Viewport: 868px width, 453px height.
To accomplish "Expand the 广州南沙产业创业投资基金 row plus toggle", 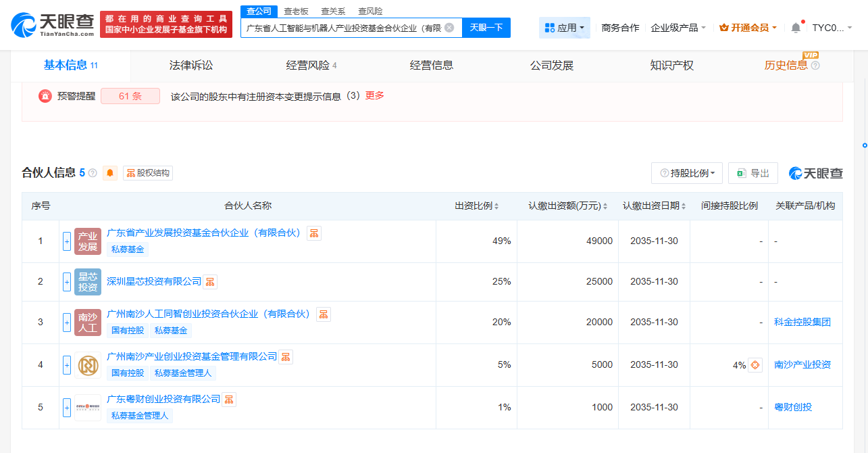I will (67, 365).
